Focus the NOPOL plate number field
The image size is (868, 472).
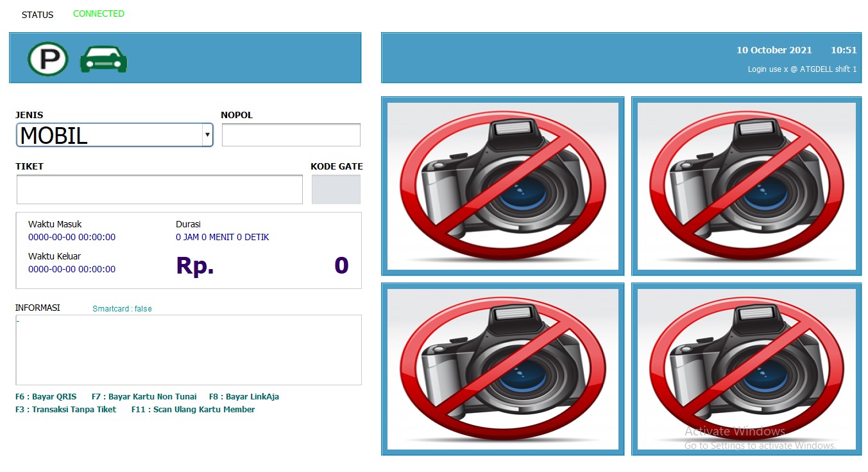click(x=291, y=135)
